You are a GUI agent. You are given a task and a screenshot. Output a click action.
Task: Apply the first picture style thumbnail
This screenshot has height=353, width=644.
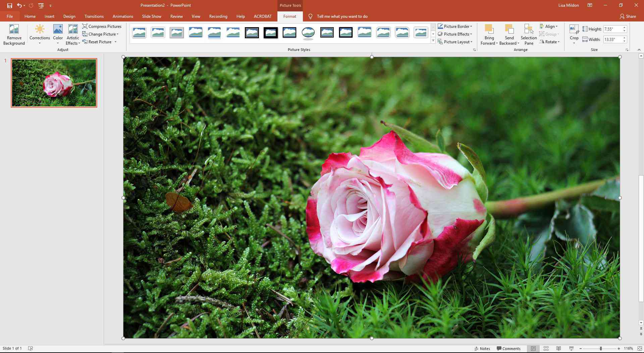click(139, 33)
